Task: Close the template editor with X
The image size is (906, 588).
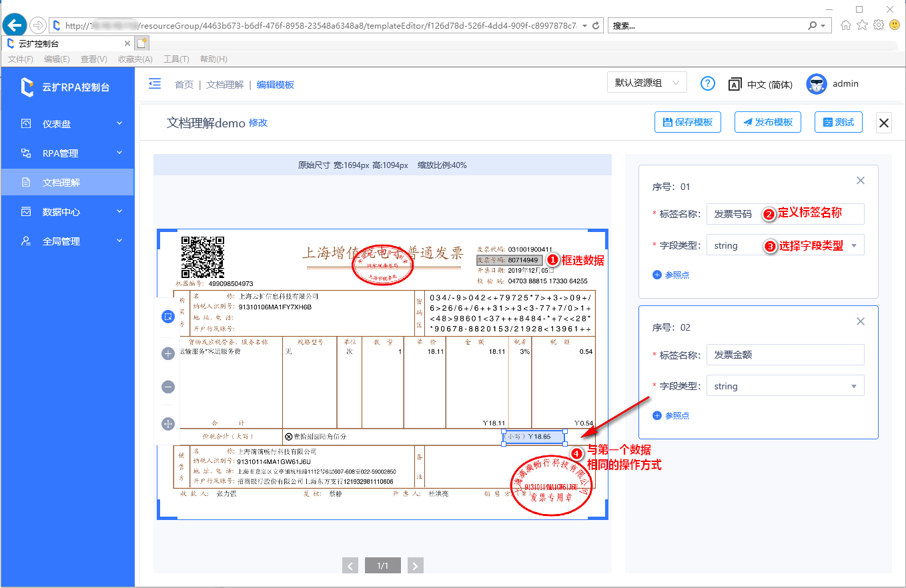Action: pyautogui.click(x=884, y=123)
